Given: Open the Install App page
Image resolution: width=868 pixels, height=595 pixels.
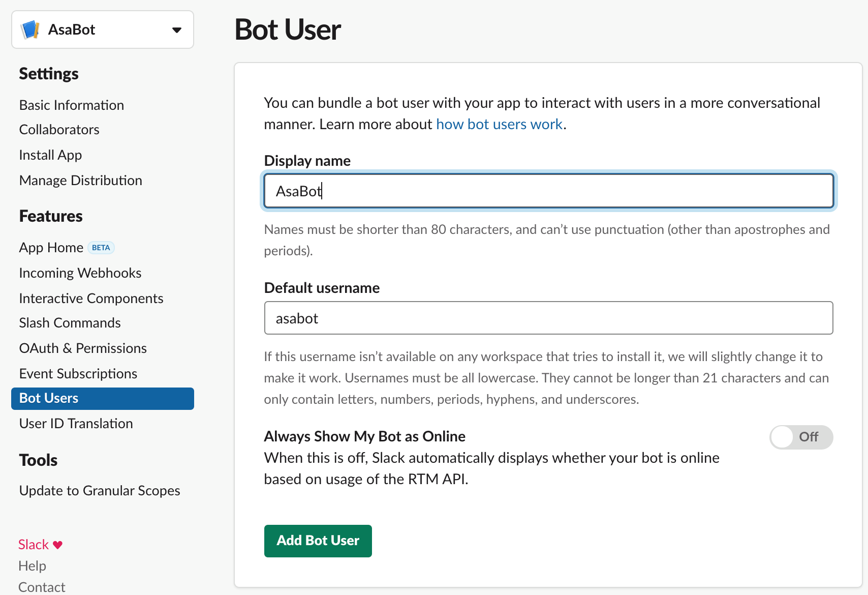Looking at the screenshot, I should coord(50,155).
